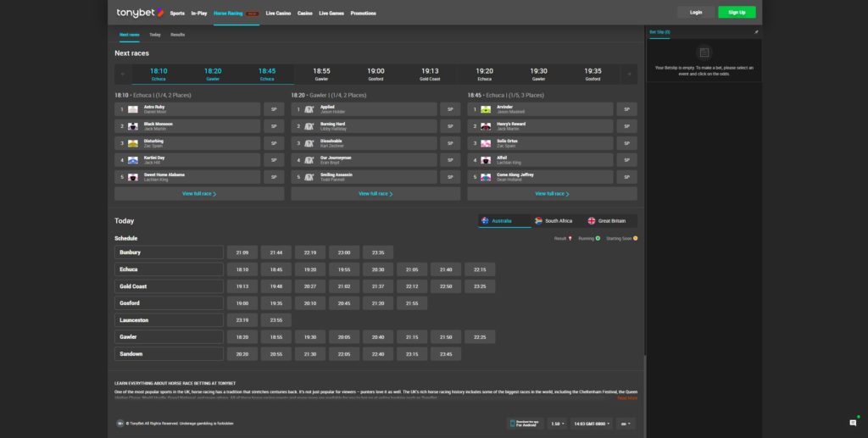
Task: Click the Login button
Action: tap(696, 12)
